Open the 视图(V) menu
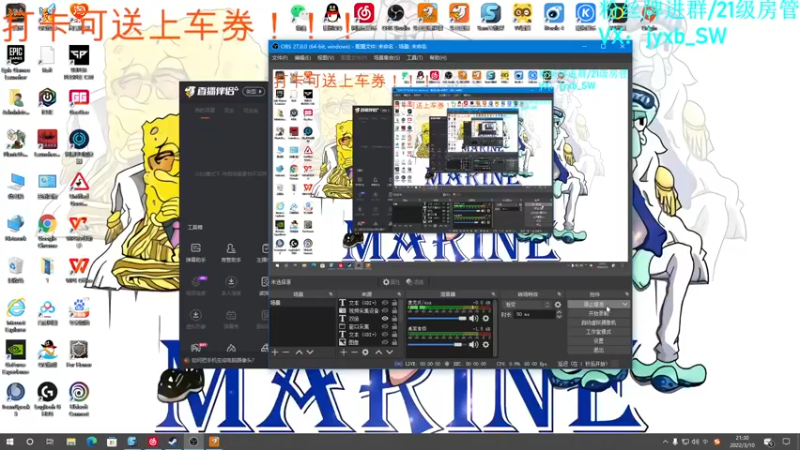This screenshot has height=450, width=800. 325,58
